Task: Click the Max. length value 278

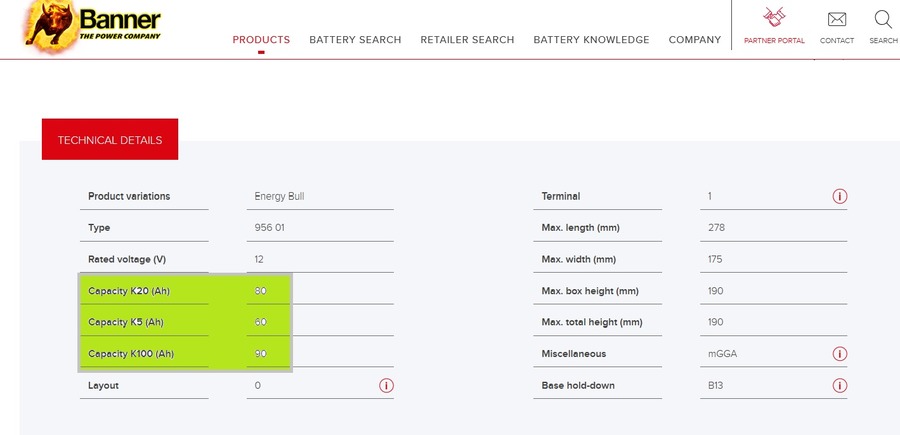Action: [x=716, y=228]
